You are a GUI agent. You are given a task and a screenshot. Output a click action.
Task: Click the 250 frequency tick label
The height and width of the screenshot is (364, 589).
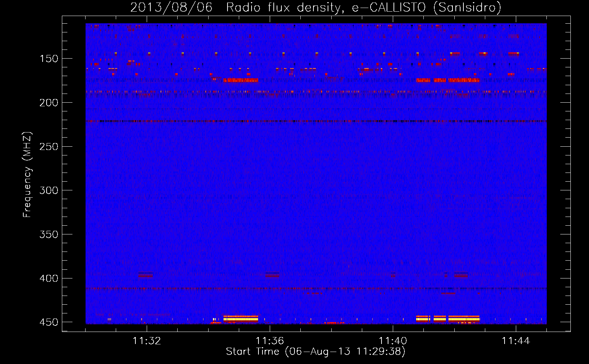point(49,147)
